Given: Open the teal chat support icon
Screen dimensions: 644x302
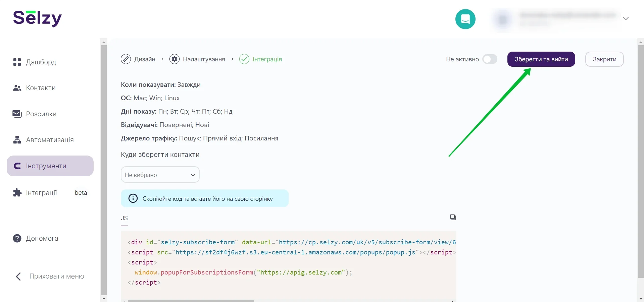Looking at the screenshot, I should coord(465,19).
